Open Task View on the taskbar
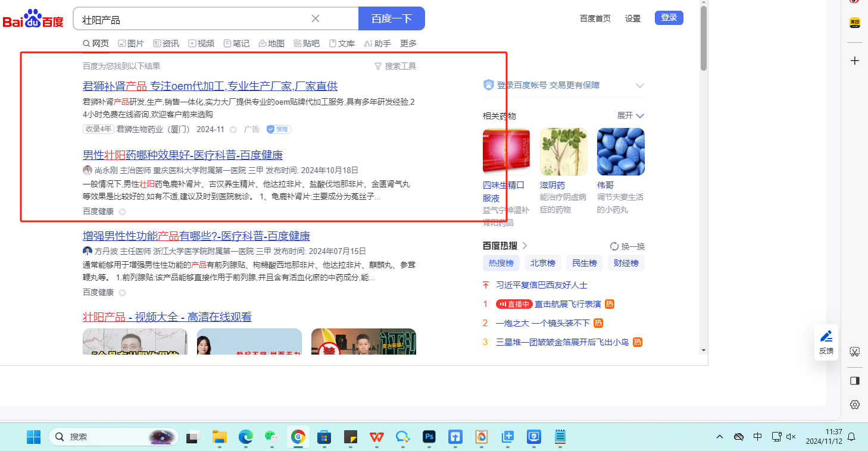 pyautogui.click(x=193, y=437)
